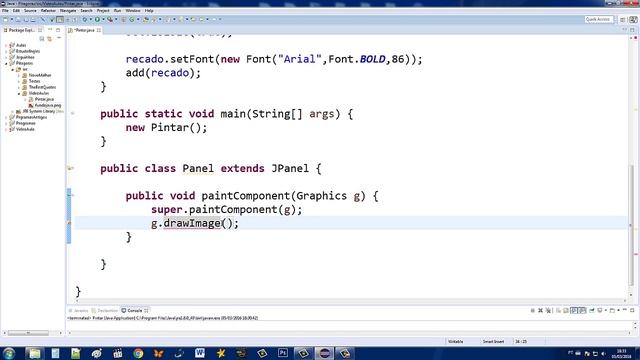Click Remove Launch icon in console
640x360 pixels.
(x=540, y=311)
